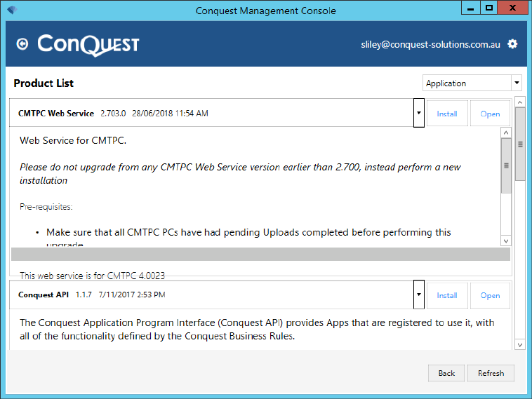Click the Back button

pos(446,373)
